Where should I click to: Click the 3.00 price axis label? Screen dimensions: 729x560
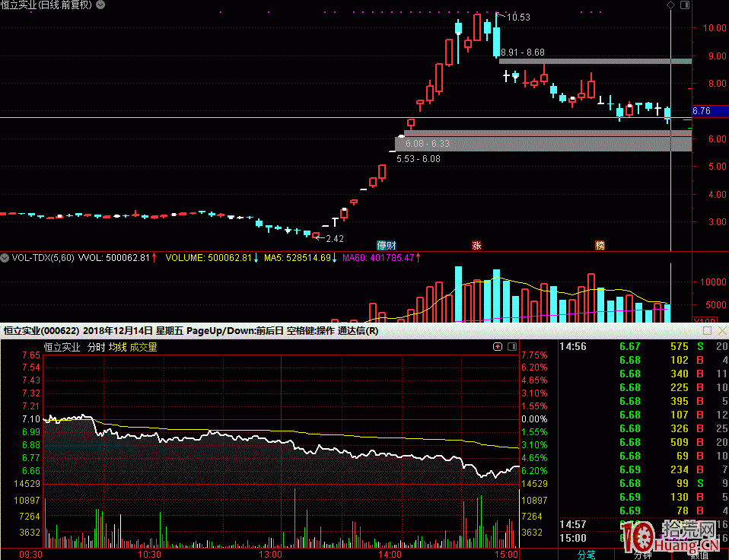coord(718,221)
